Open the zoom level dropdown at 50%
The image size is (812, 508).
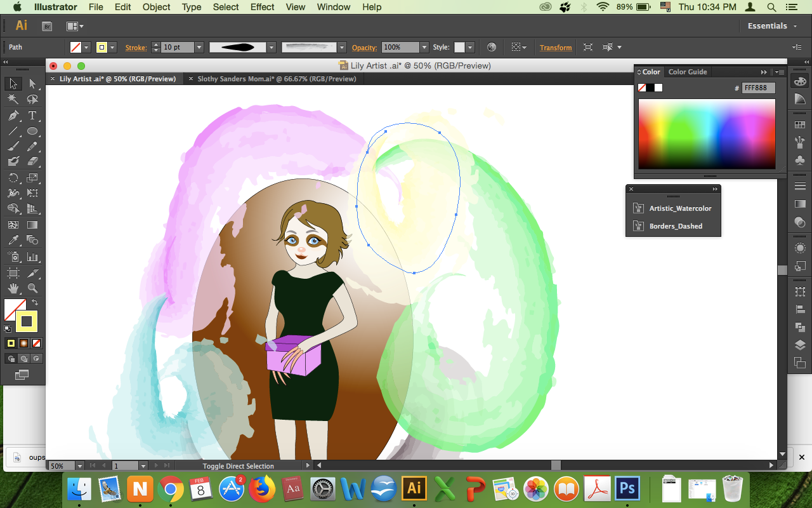[x=79, y=466]
